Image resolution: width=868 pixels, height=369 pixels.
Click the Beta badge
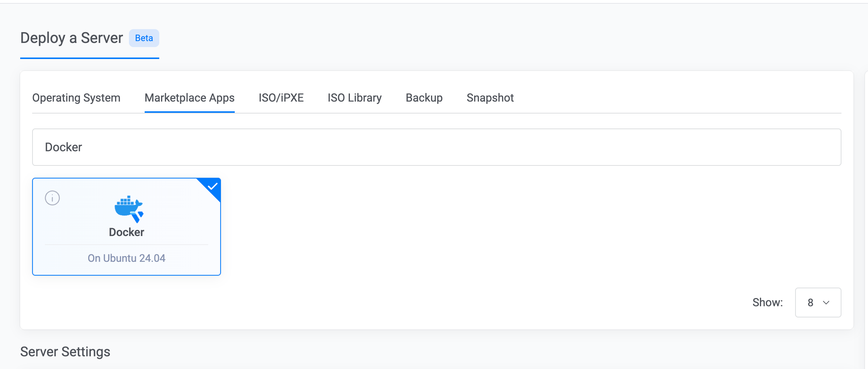pyautogui.click(x=144, y=38)
